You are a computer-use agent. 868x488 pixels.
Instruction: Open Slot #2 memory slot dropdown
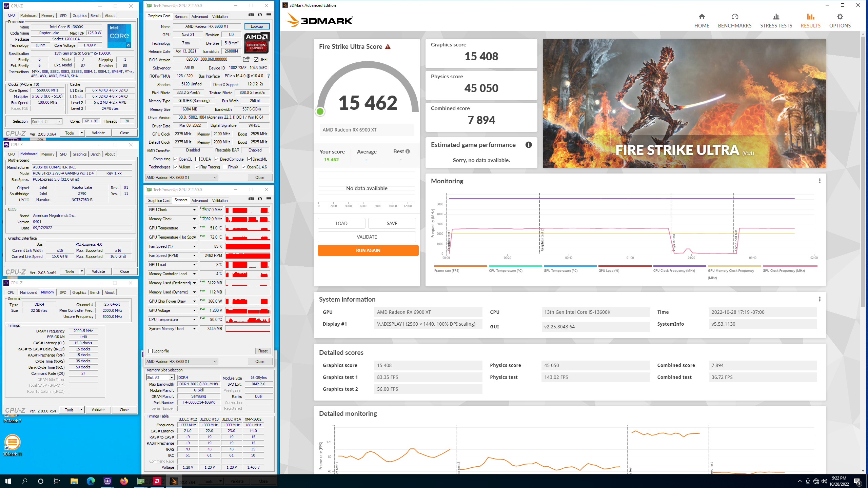pyautogui.click(x=160, y=378)
